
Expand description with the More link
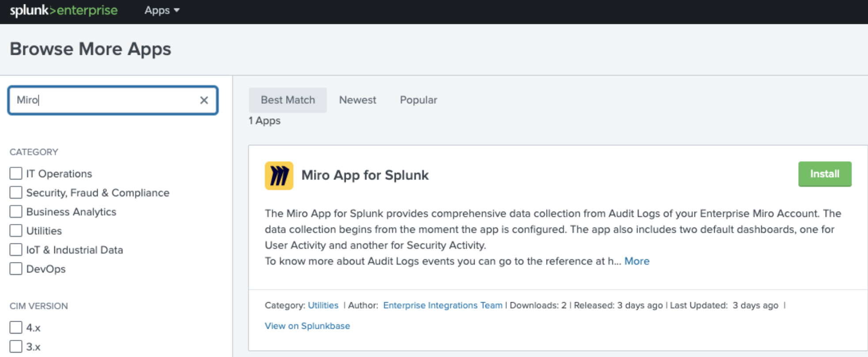(x=636, y=261)
